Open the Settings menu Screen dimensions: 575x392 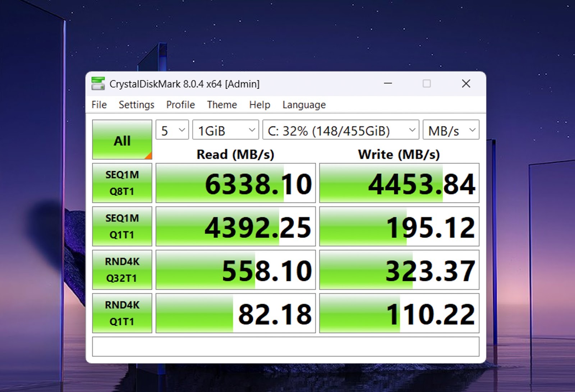pyautogui.click(x=136, y=105)
